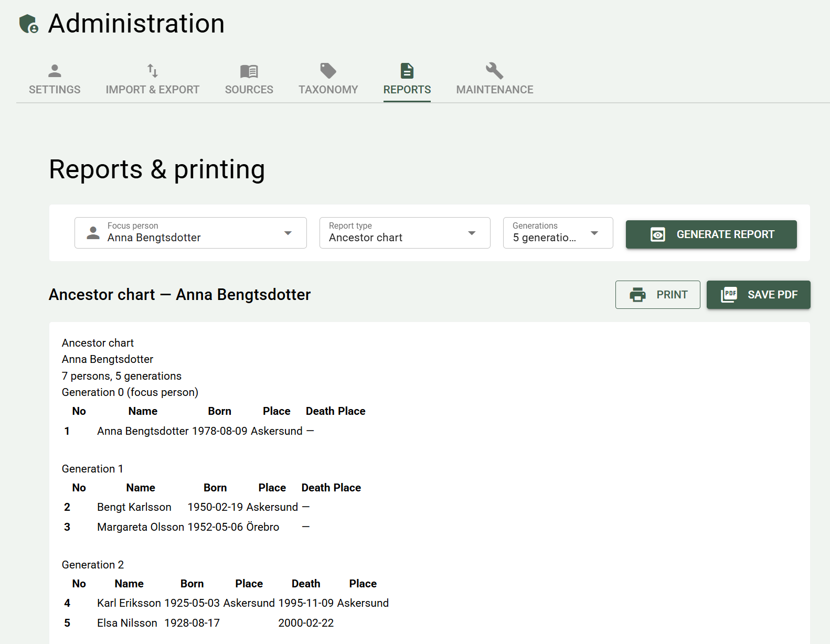Click the SAVE PDF button

(759, 295)
